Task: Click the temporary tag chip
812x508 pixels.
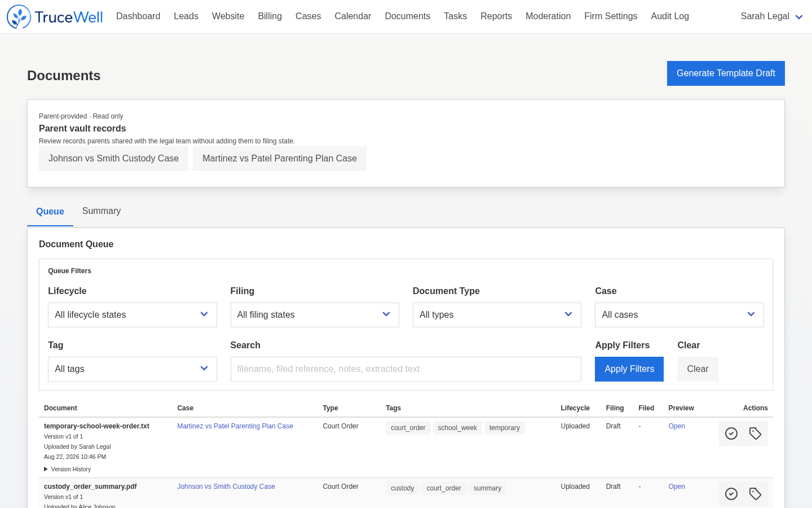Action: pyautogui.click(x=505, y=428)
